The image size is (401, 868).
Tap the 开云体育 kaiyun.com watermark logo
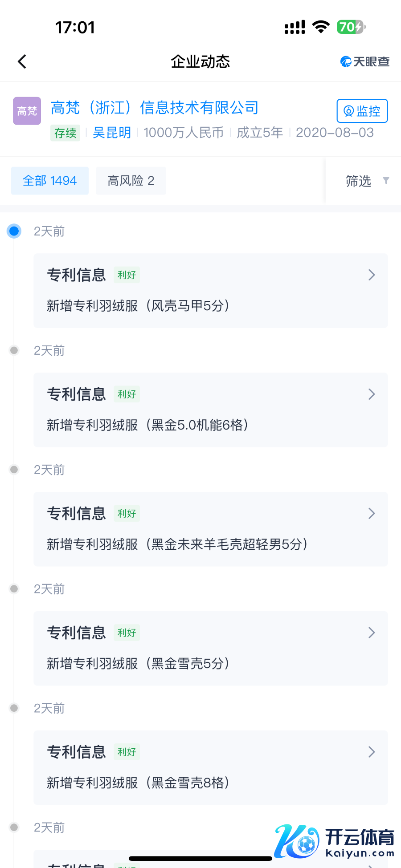click(334, 841)
